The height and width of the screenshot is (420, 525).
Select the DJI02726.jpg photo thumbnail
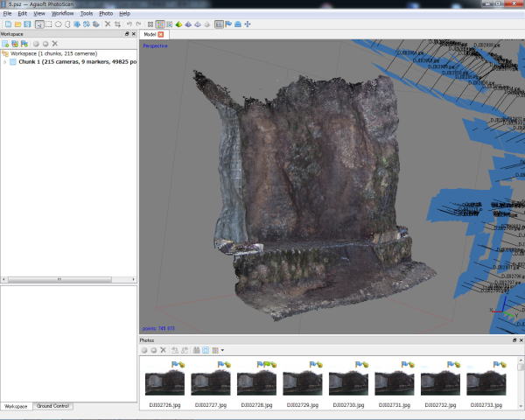click(x=164, y=383)
